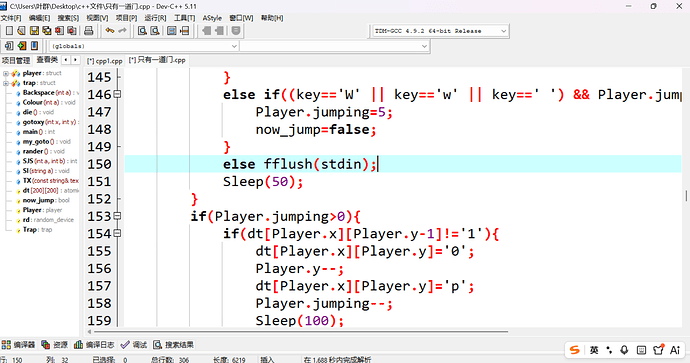Click the Close file toolbar icon

coord(59,30)
